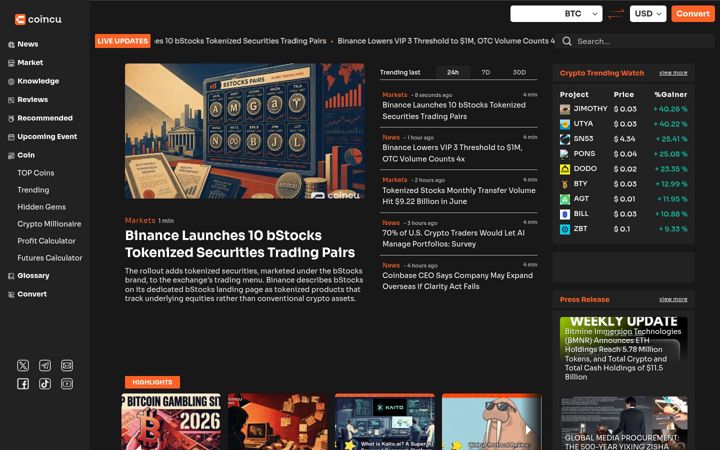The height and width of the screenshot is (450, 720).
Task: Open the Telegram social icon
Action: pos(45,366)
